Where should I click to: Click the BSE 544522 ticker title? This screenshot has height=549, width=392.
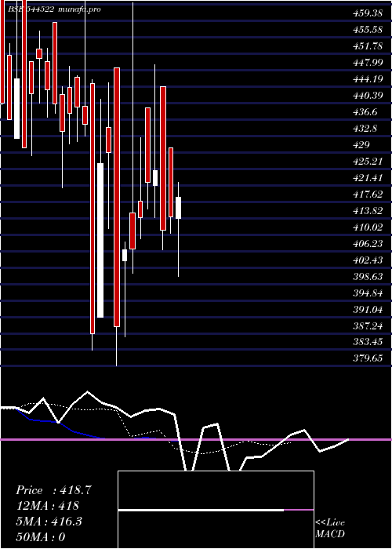pyautogui.click(x=31, y=9)
